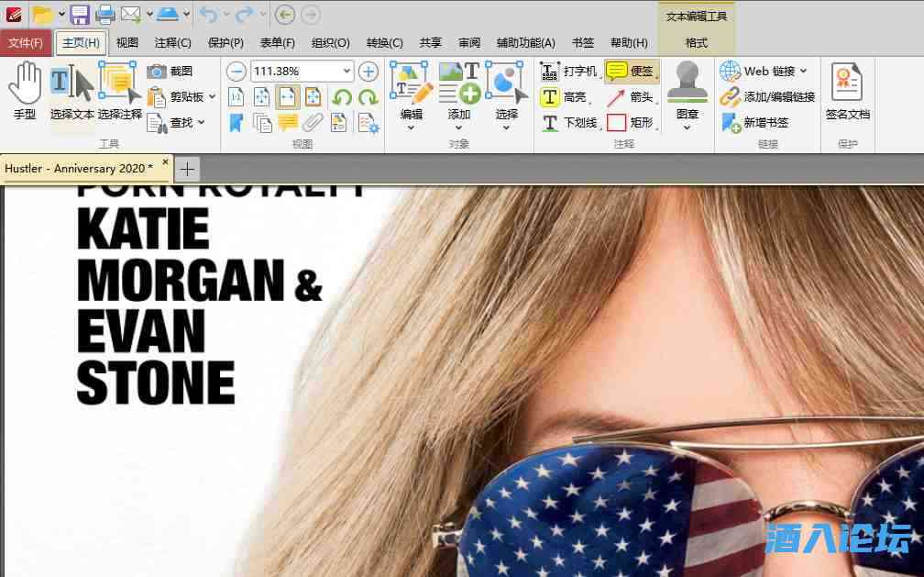Switch to the 保护(P) ribbon tab

(x=225, y=43)
